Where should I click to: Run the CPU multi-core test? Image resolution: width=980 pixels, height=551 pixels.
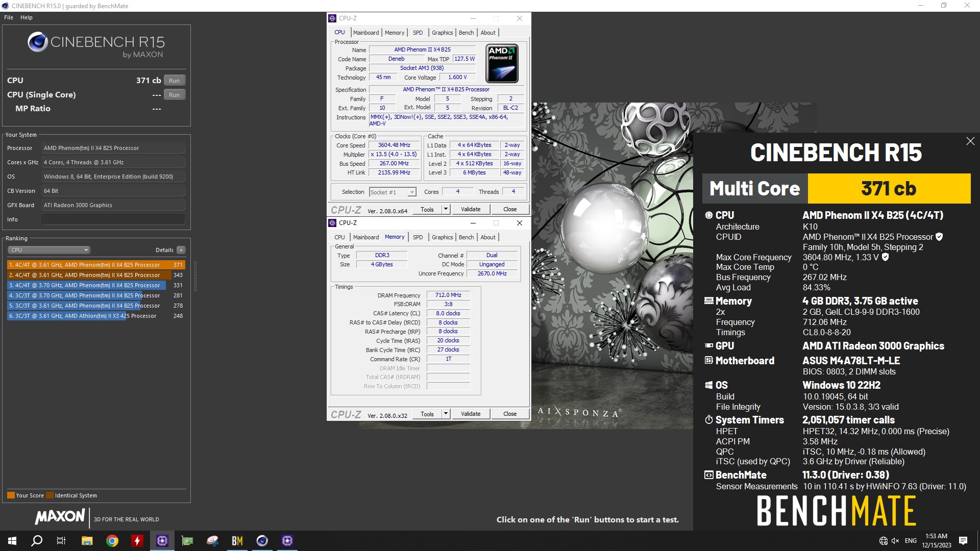[x=175, y=81]
